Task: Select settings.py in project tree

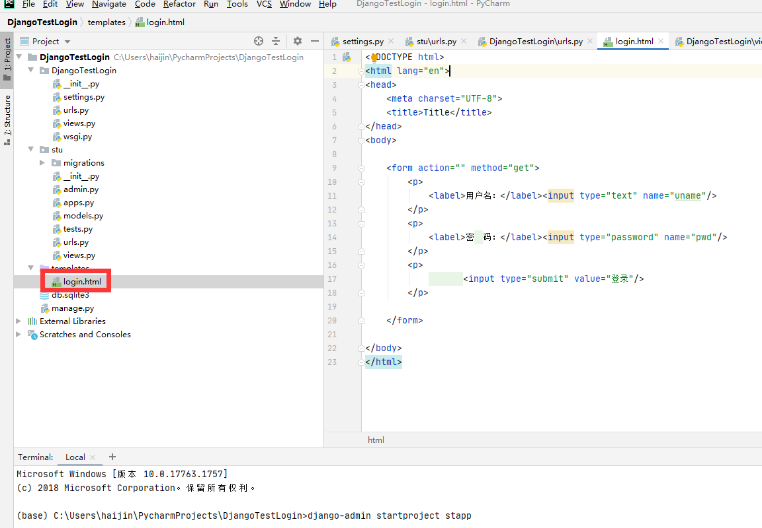Action: point(84,97)
